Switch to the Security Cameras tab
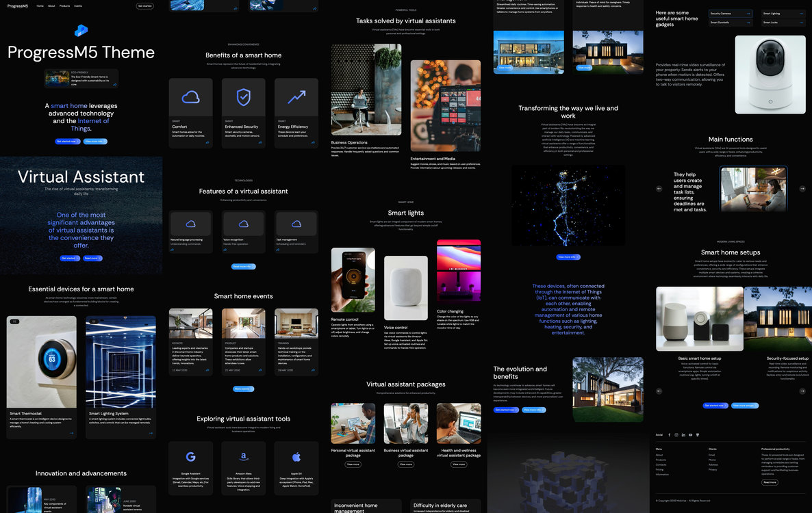This screenshot has height=513, width=812. [x=731, y=13]
